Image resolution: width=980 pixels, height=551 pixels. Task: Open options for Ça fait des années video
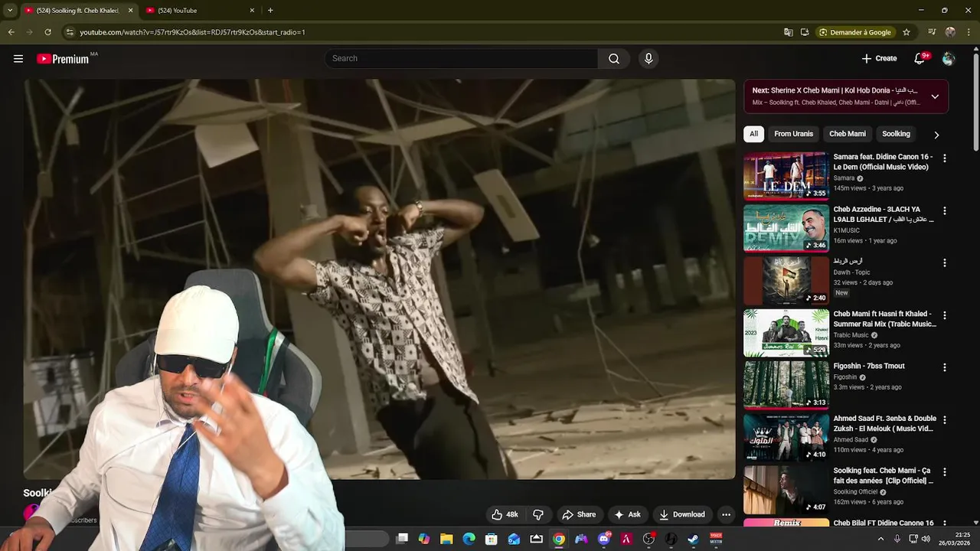coord(944,472)
